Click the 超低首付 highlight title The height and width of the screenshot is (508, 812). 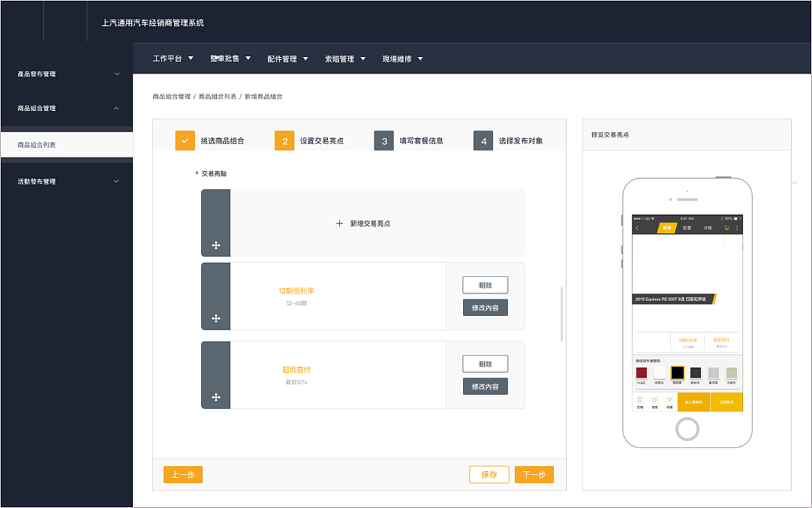pos(296,370)
